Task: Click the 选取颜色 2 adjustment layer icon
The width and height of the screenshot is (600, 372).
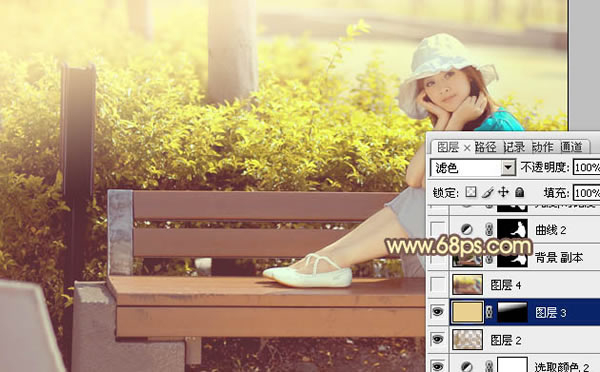Action: click(466, 367)
